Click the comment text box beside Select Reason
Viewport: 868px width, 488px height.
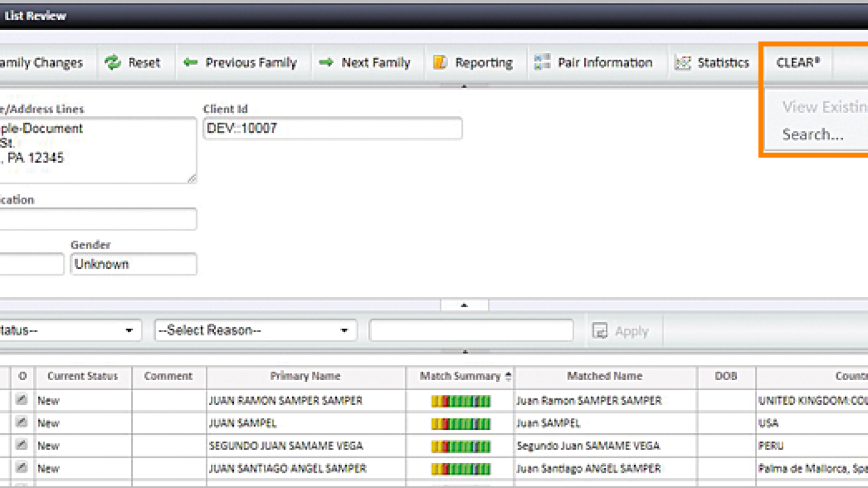click(471, 330)
